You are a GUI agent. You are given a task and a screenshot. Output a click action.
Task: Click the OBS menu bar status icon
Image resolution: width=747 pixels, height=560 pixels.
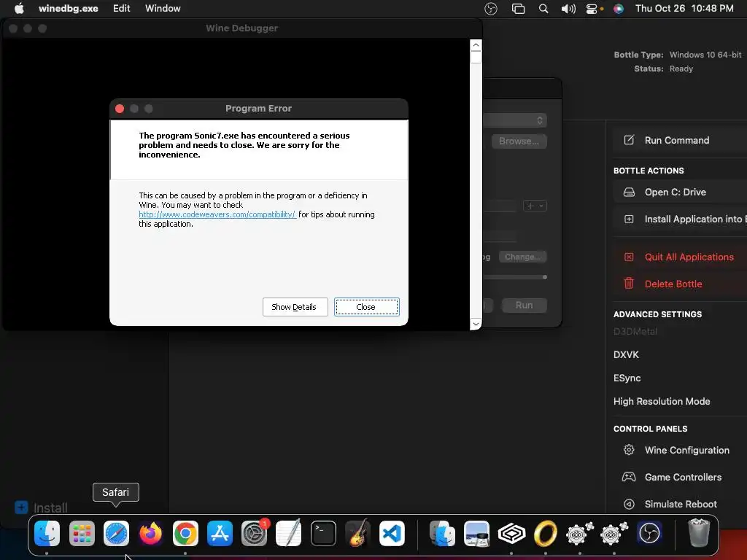[x=491, y=9]
